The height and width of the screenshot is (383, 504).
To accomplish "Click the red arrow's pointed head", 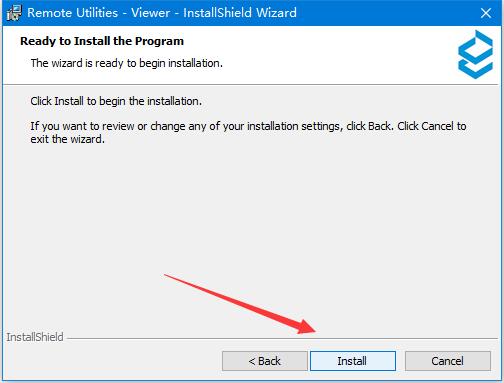I will coord(307,327).
